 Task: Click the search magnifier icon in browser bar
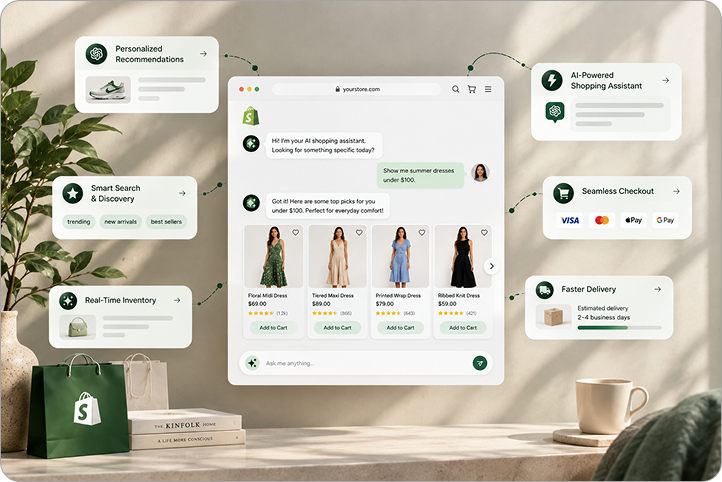point(455,89)
